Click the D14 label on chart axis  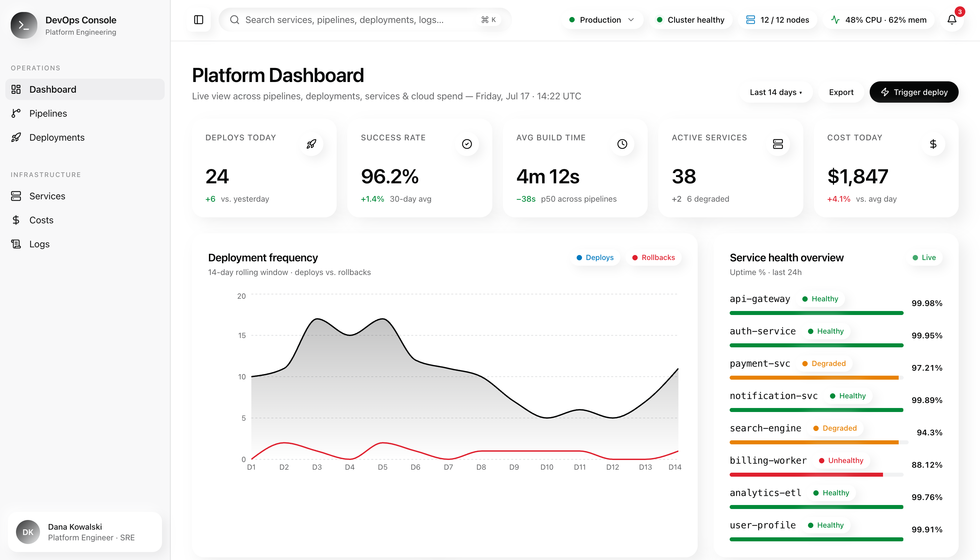(x=675, y=467)
